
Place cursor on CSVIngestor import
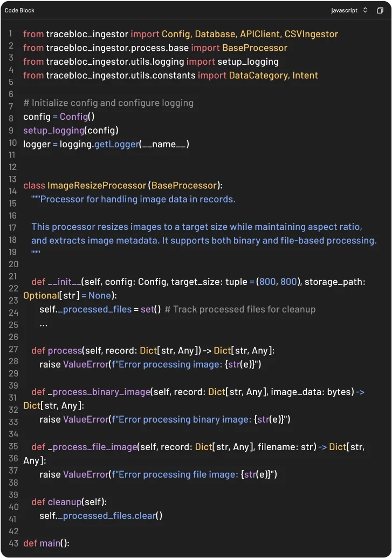click(x=311, y=34)
